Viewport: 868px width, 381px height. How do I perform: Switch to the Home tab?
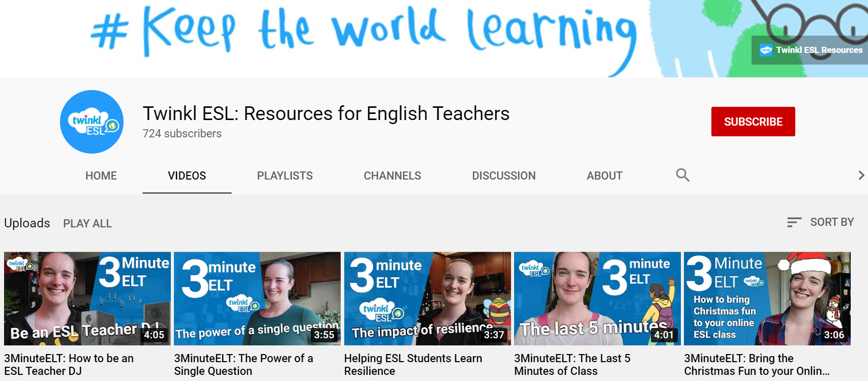[101, 176]
